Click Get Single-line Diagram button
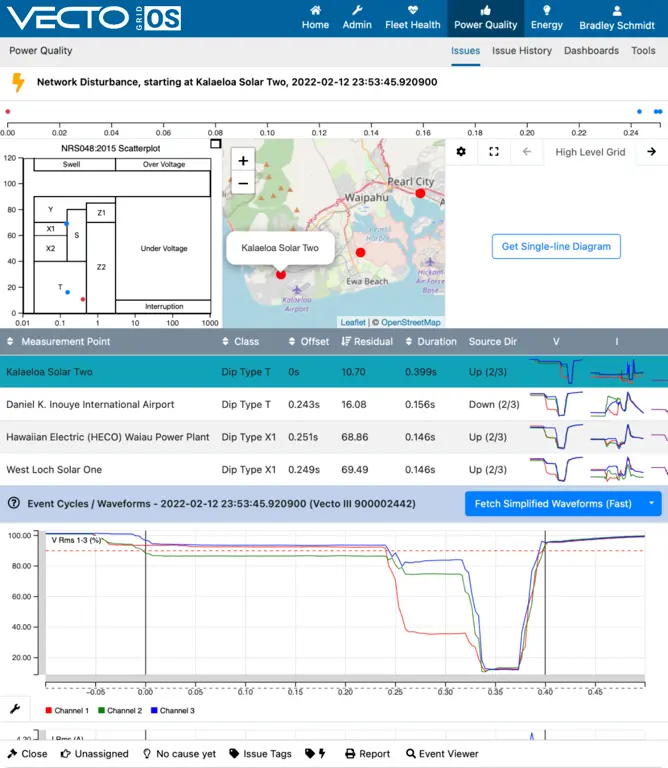The width and height of the screenshot is (668, 768). pos(556,246)
